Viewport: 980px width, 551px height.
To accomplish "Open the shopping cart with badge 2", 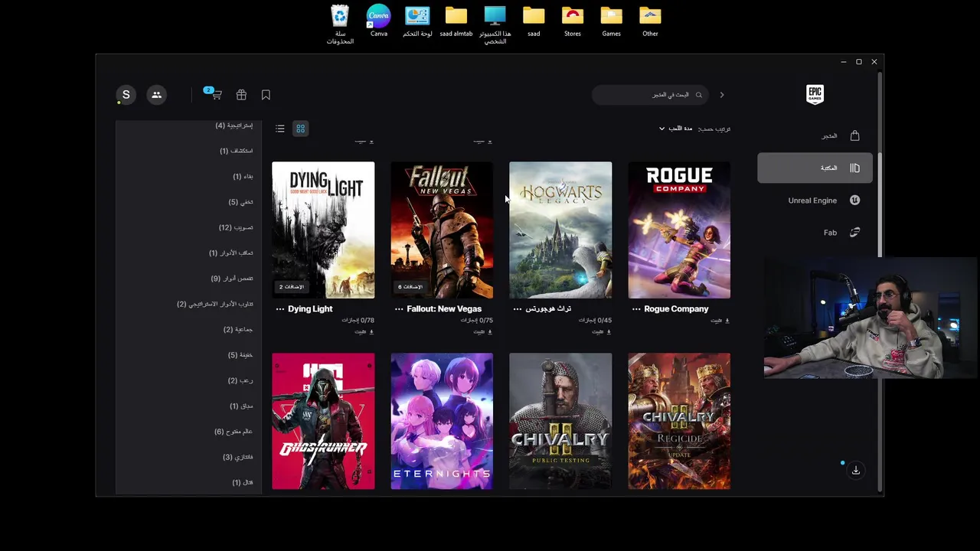I will (x=214, y=94).
